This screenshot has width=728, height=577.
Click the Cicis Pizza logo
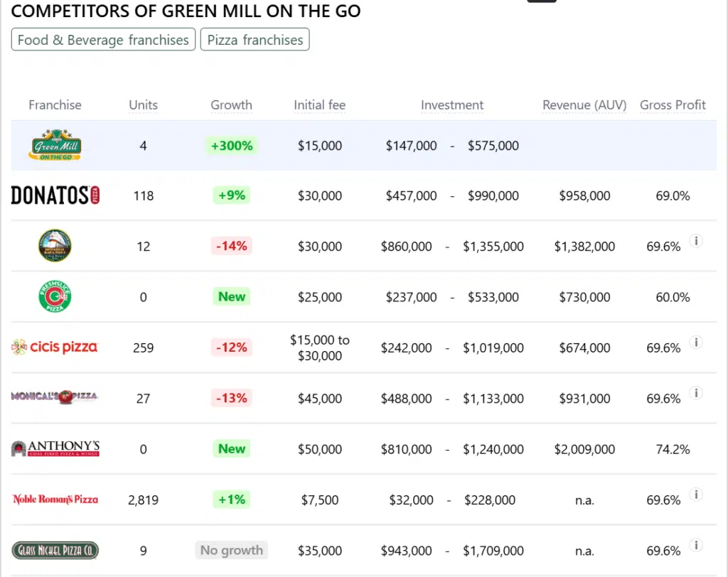55,347
